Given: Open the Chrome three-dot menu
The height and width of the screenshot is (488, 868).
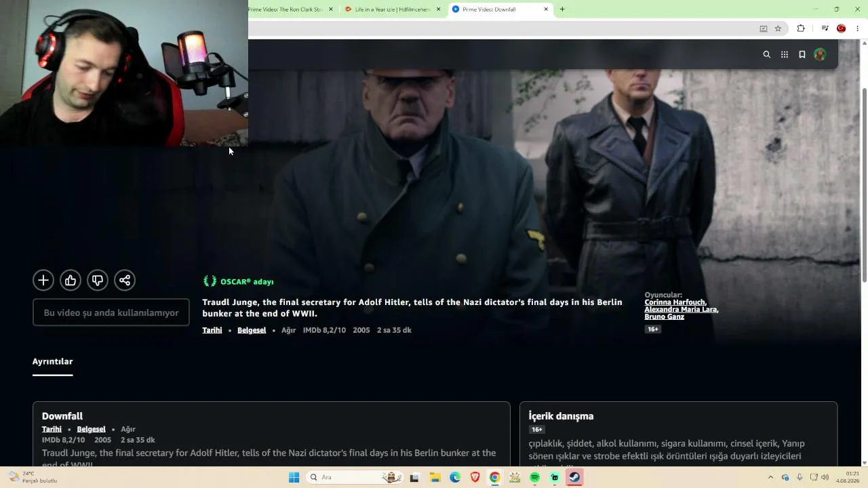Looking at the screenshot, I should tap(858, 28).
